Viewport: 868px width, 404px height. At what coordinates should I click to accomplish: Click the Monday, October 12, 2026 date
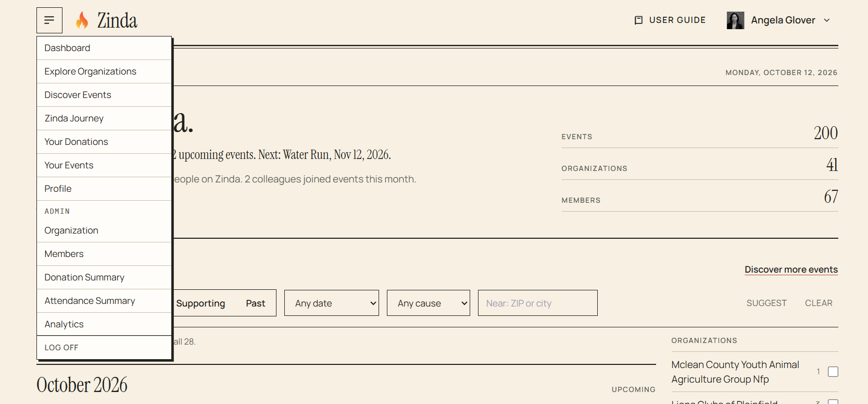coord(782,72)
